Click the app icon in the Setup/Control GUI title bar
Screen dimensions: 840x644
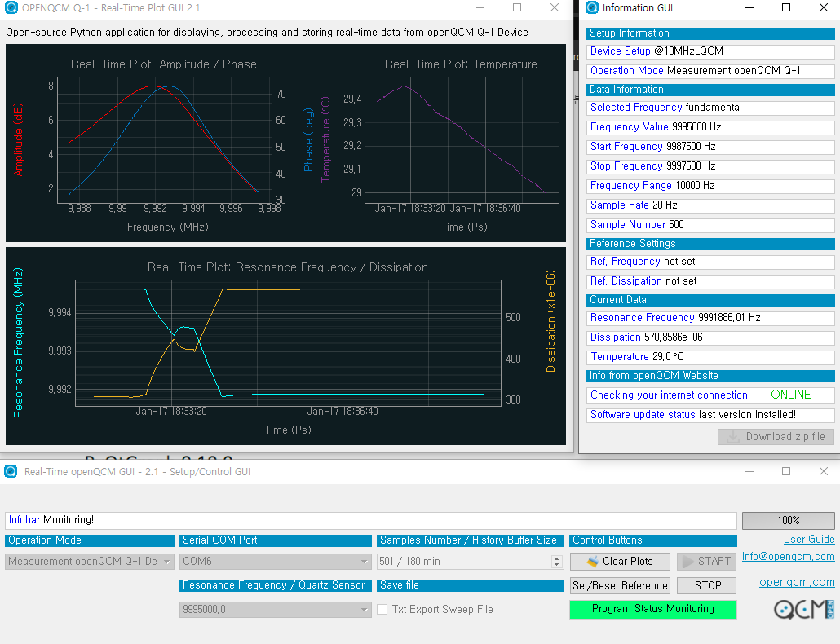tap(11, 471)
